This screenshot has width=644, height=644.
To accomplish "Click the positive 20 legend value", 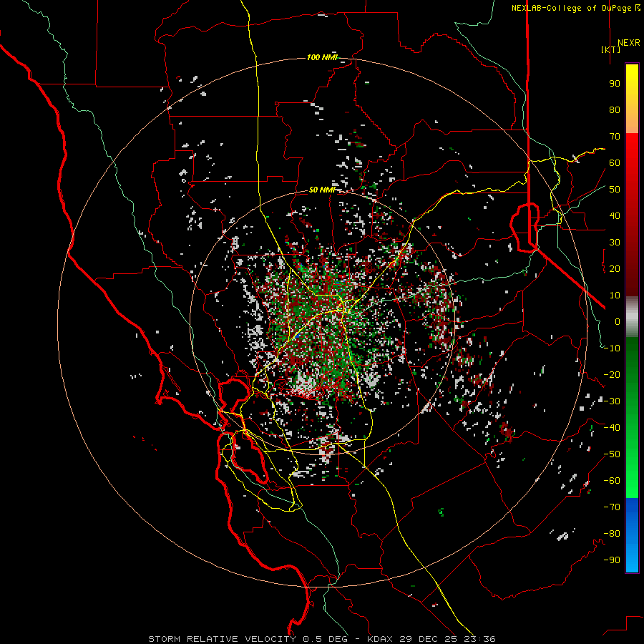I will [615, 268].
